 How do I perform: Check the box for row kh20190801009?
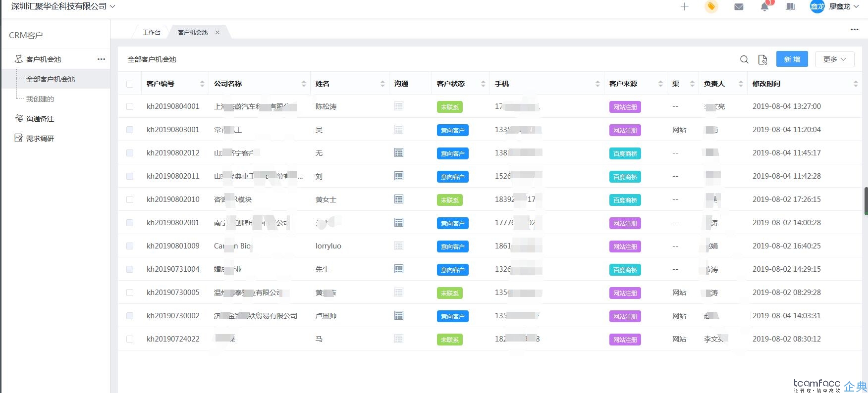point(130,246)
